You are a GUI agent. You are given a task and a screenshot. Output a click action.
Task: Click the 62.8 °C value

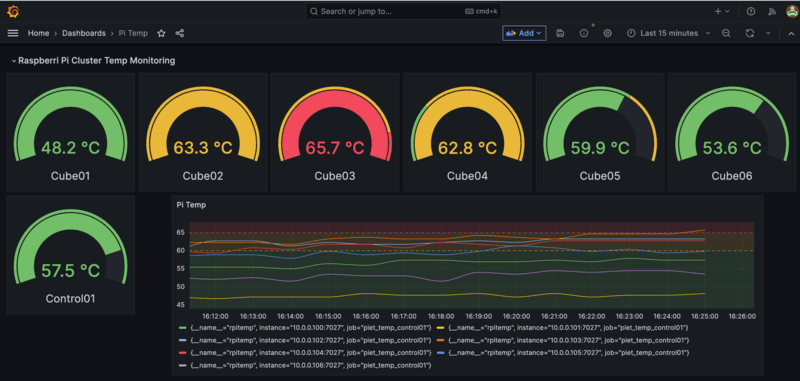tap(467, 148)
